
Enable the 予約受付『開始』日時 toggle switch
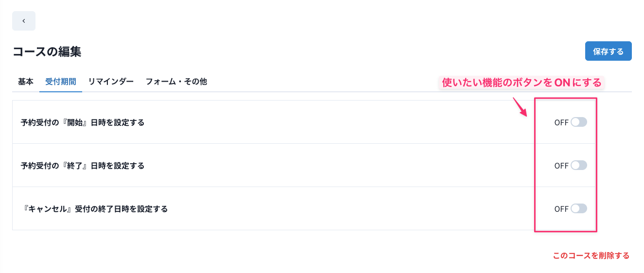pos(579,122)
